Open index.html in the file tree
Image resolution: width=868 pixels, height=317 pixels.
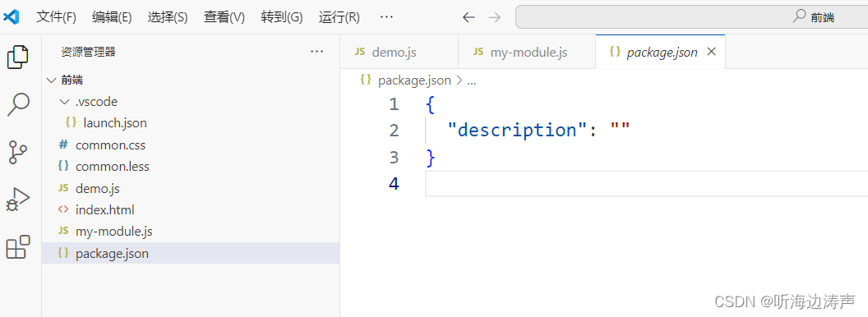[191, 209]
